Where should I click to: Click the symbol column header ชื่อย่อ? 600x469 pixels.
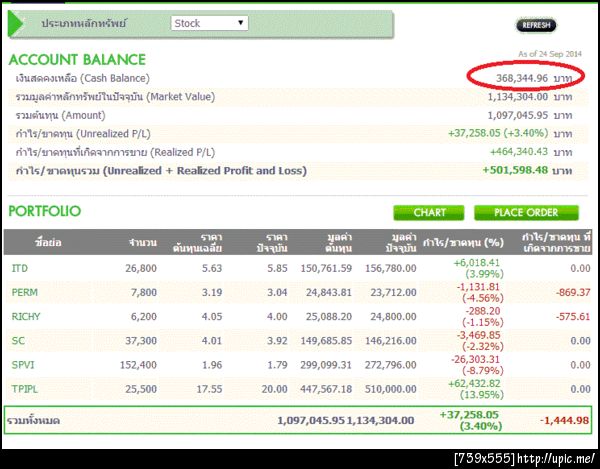point(48,243)
